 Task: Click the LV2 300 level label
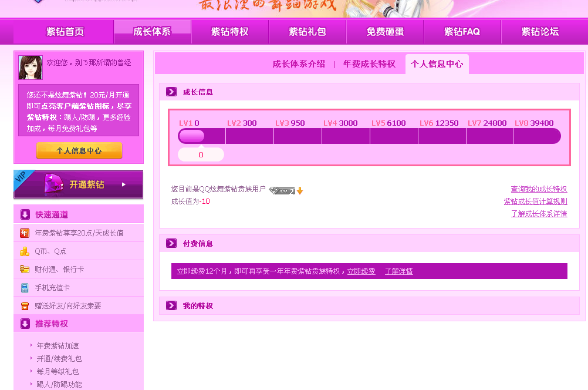242,123
